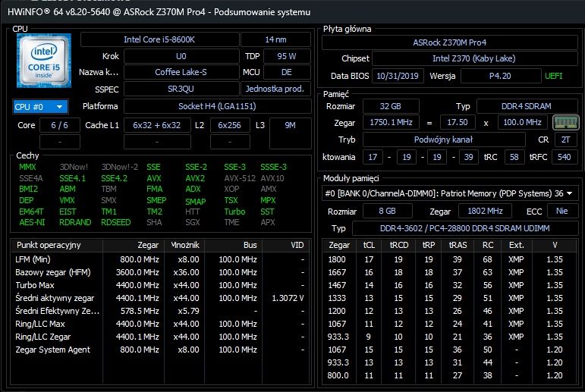Click the 14 nm process field

tap(275, 39)
